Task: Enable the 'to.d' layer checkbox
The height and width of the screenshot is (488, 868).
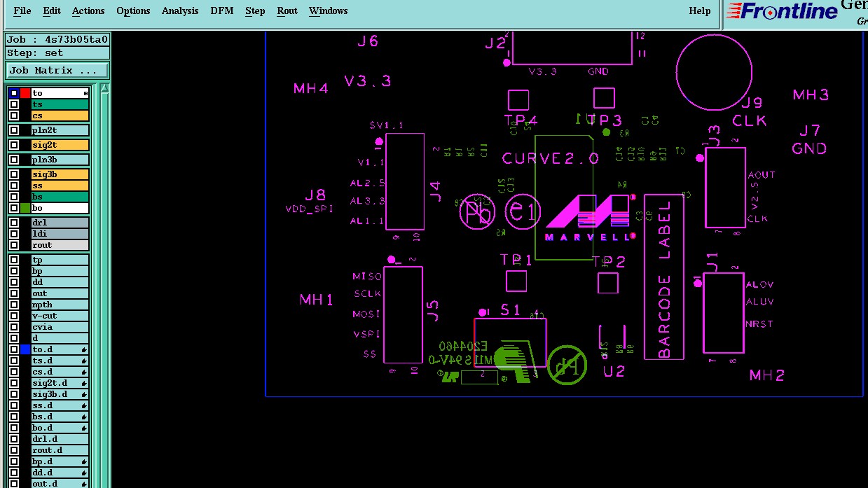Action: [x=14, y=349]
